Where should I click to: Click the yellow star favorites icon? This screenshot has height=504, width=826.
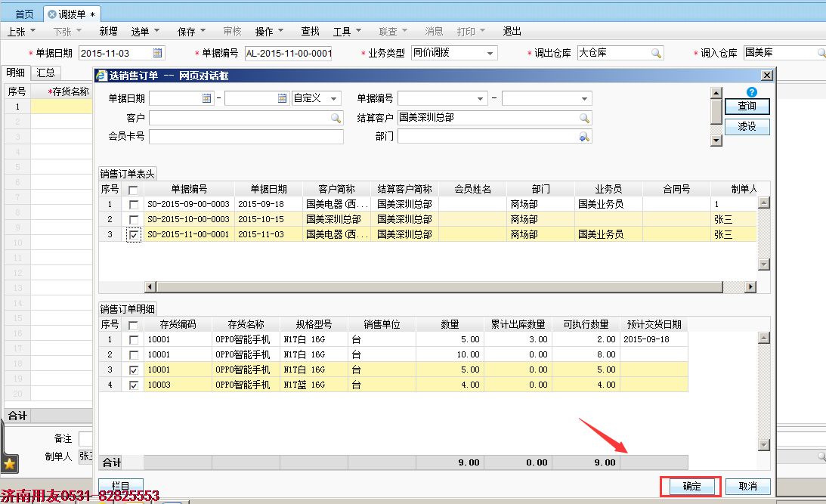[x=10, y=463]
